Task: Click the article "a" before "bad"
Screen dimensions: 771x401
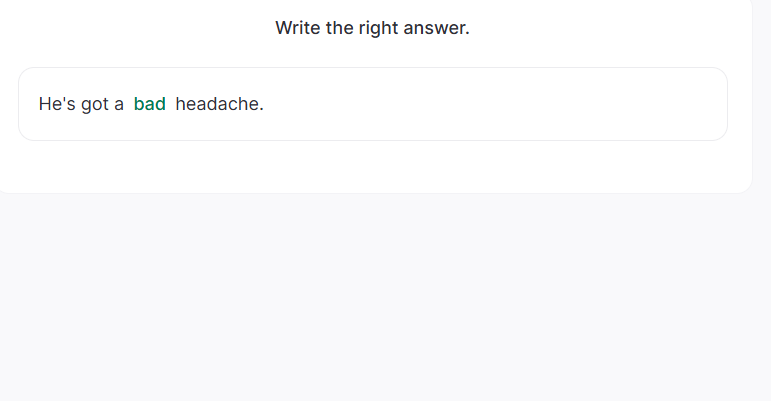Action: pyautogui.click(x=119, y=104)
